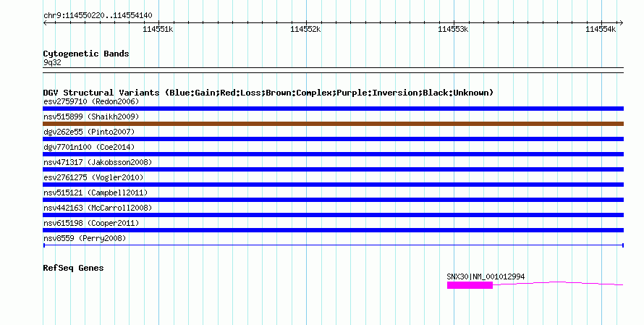Select the blue bar under dgv262e55

[x=333, y=139]
